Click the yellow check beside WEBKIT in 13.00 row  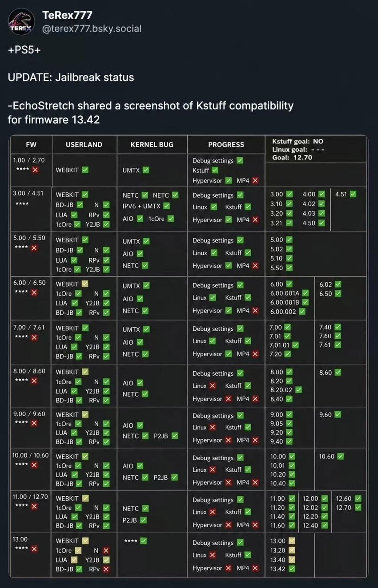click(x=85, y=541)
